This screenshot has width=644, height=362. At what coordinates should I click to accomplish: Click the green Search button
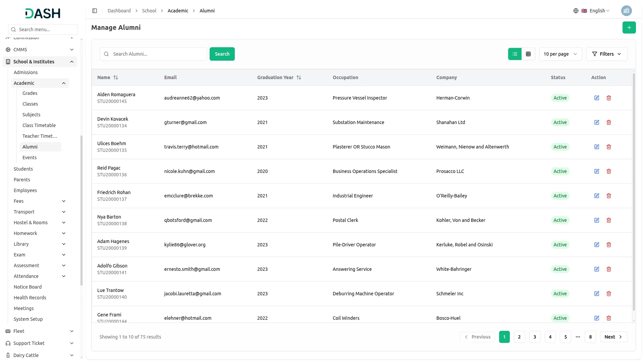click(222, 54)
